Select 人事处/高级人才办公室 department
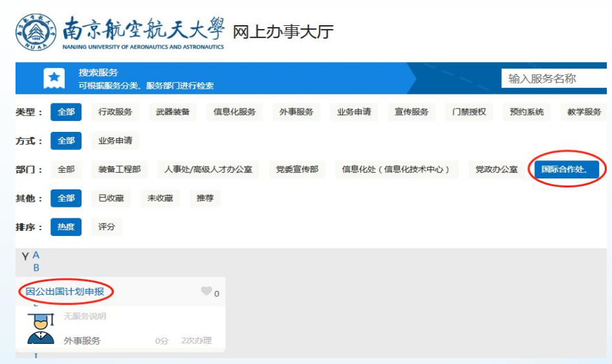The width and height of the screenshot is (612, 364). tap(208, 169)
